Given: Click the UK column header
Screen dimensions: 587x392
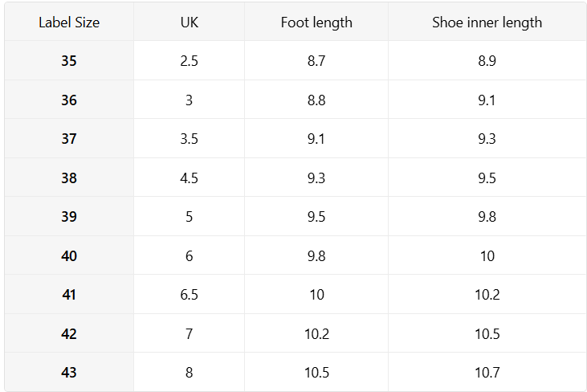Looking at the screenshot, I should [189, 22].
